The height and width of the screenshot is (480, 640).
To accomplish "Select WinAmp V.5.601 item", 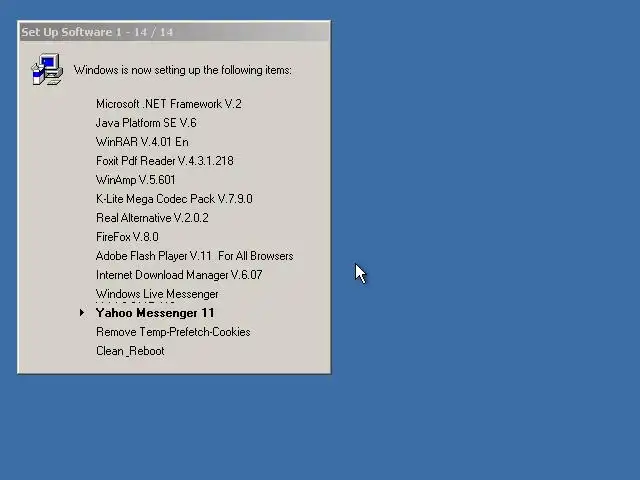I will tap(136, 180).
